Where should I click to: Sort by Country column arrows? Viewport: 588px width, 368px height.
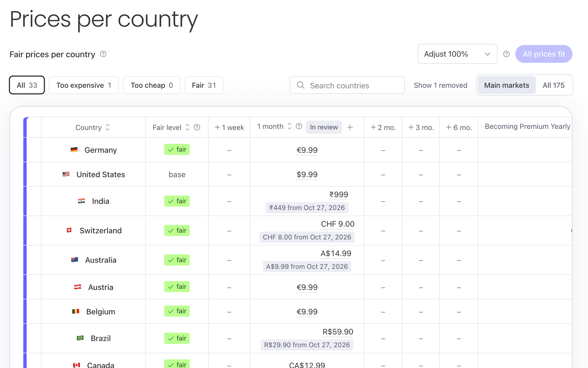[x=108, y=127]
